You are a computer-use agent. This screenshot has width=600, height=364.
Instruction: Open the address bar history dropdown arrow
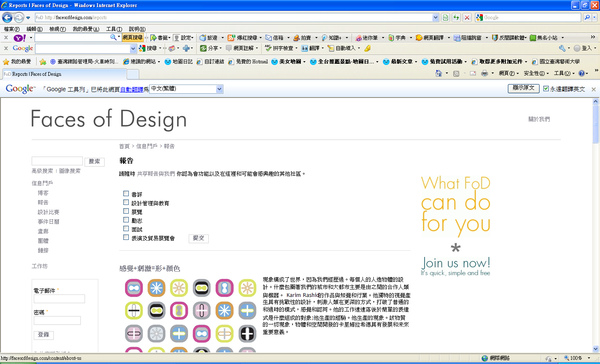click(435, 18)
